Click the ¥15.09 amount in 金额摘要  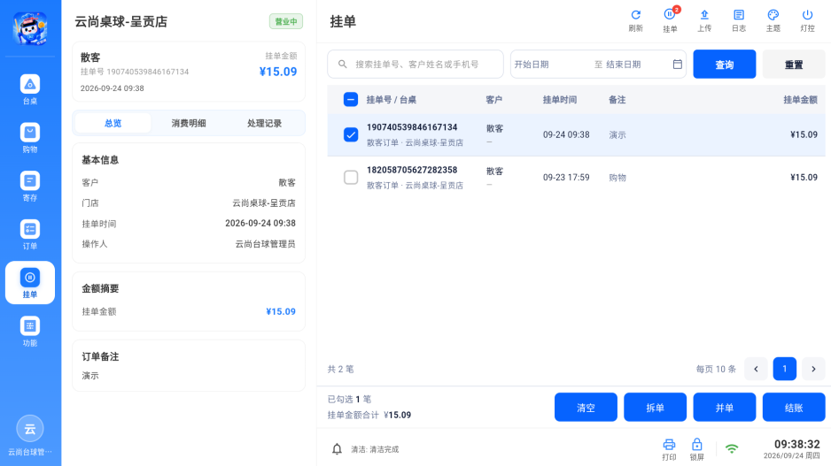coord(280,311)
